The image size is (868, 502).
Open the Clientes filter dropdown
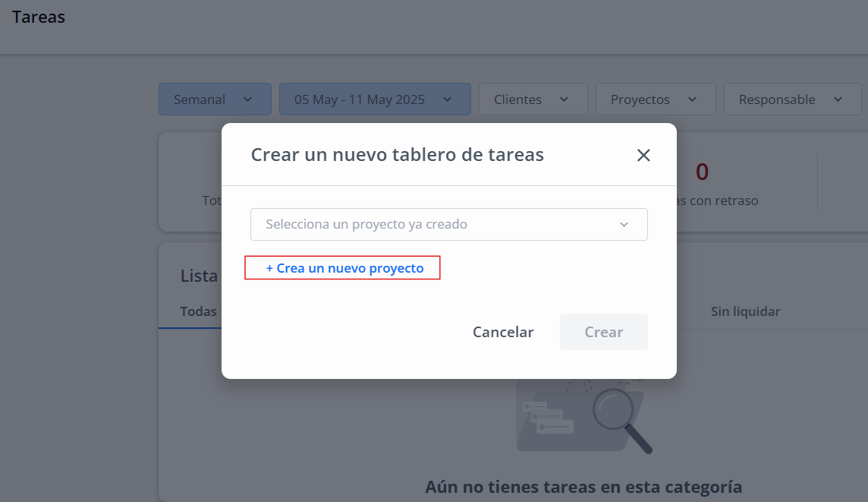click(x=533, y=99)
